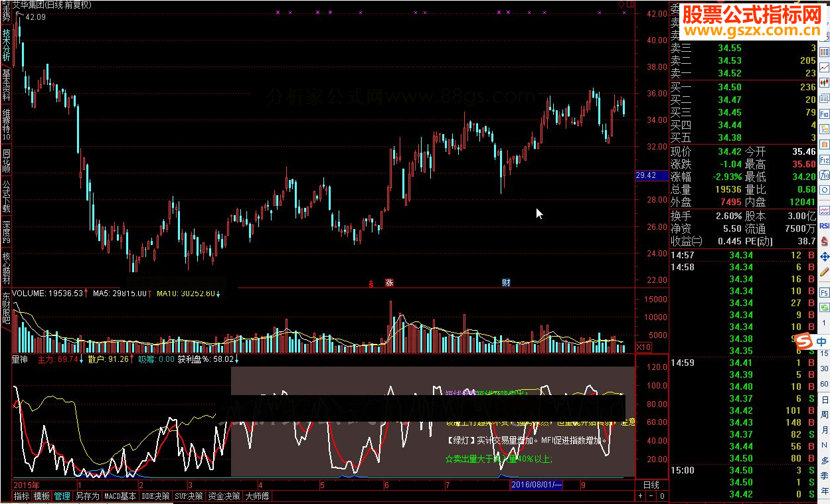Screen dimensions: 830x504
Task: Select the four-arrow move tool
Action: (825, 257)
